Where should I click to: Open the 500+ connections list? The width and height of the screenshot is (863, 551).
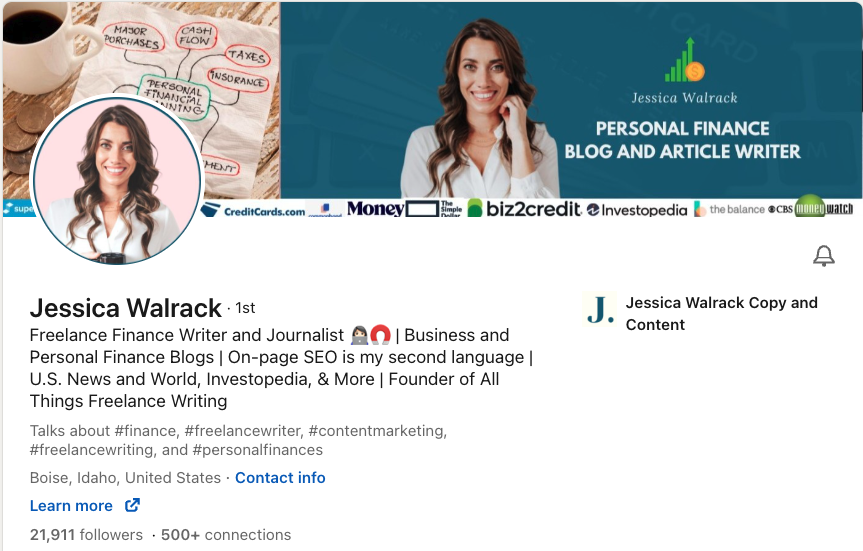[226, 535]
